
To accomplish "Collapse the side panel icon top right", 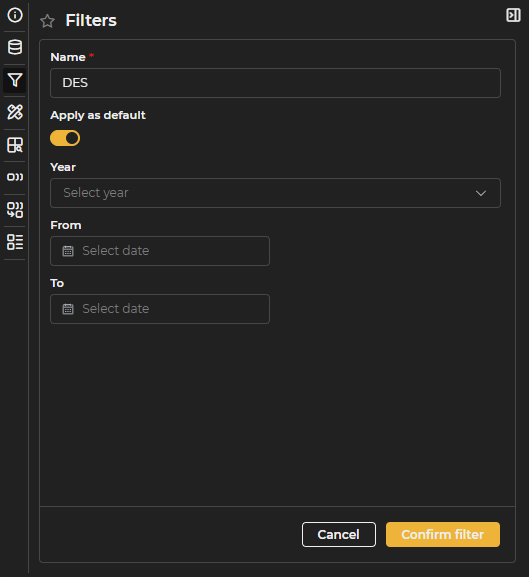I will [x=513, y=15].
